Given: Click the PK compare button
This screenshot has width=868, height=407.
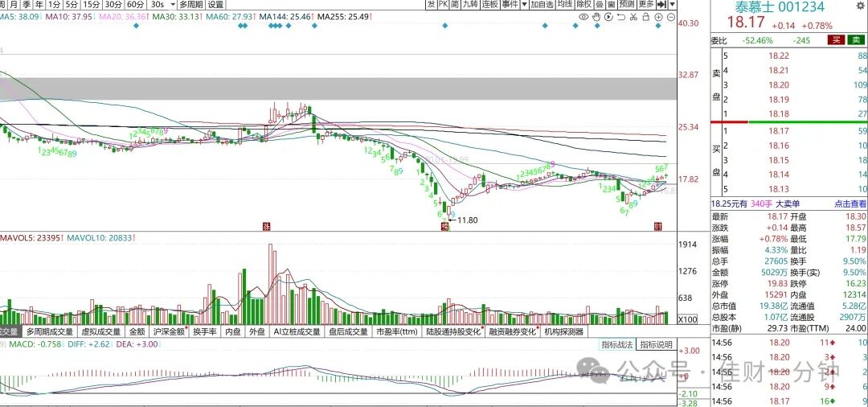Looking at the screenshot, I should [x=443, y=5].
